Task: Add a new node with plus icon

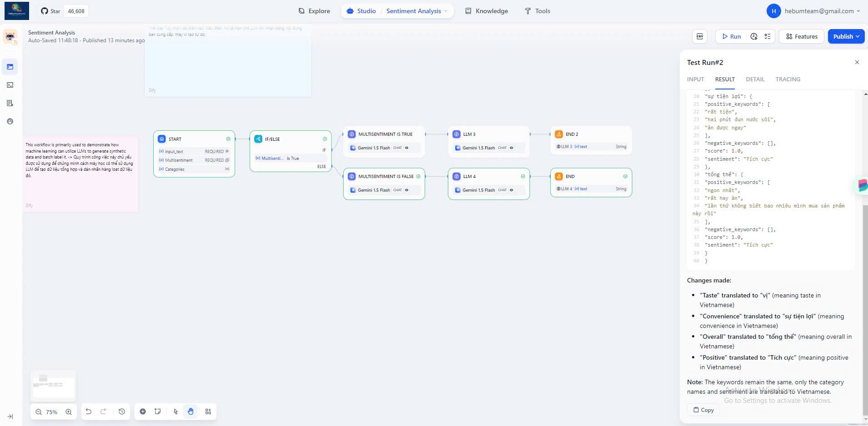Action: 143,411
